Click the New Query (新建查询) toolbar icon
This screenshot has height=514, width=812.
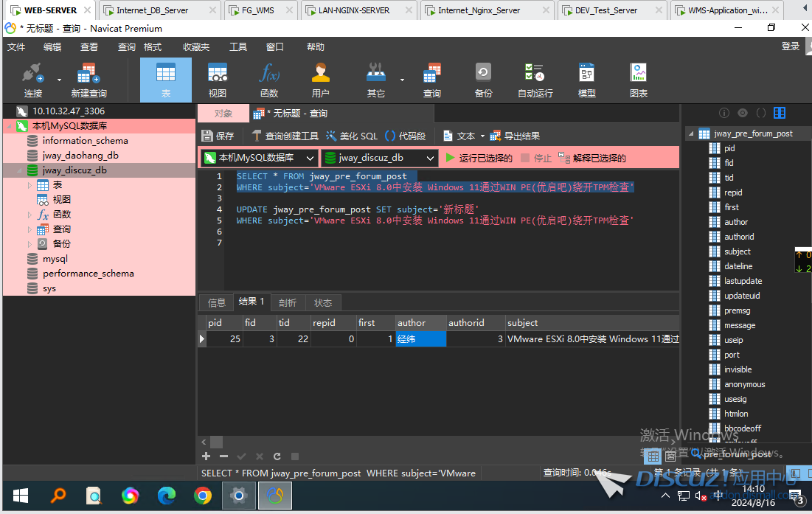89,80
